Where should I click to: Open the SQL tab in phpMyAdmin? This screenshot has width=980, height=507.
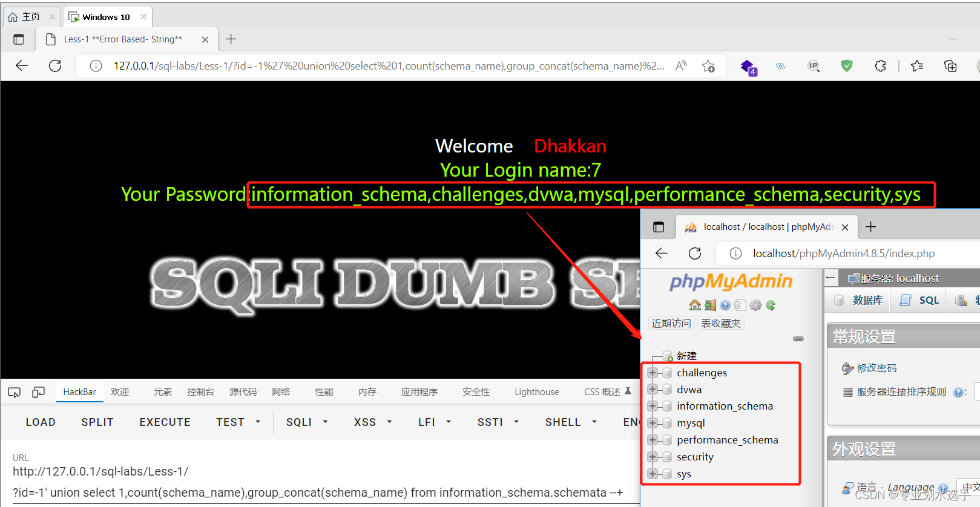[x=919, y=300]
